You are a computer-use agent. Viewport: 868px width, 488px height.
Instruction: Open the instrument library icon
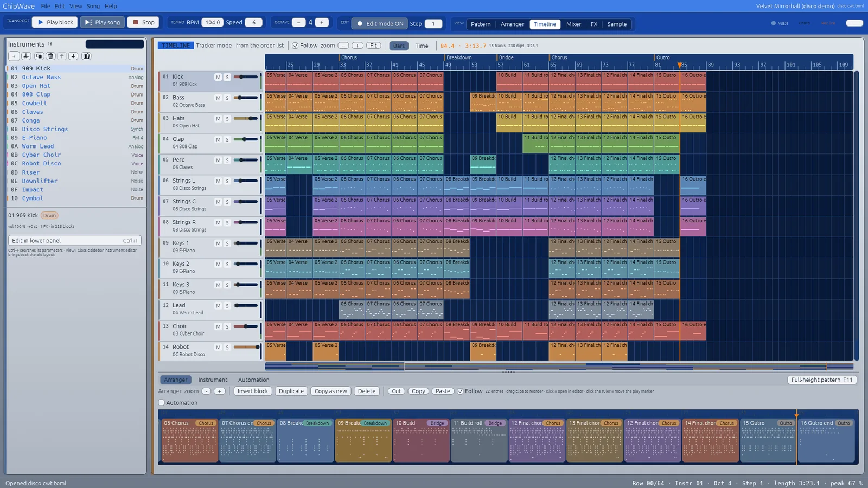(86, 56)
